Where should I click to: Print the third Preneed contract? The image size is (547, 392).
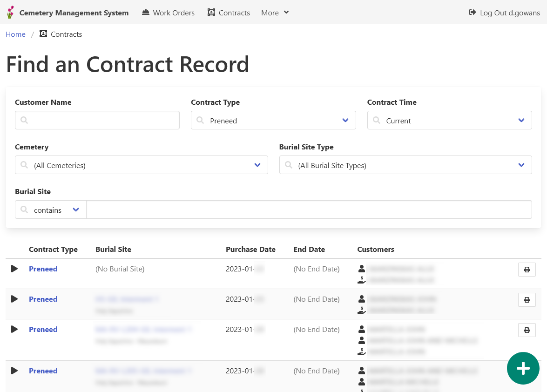(527, 330)
